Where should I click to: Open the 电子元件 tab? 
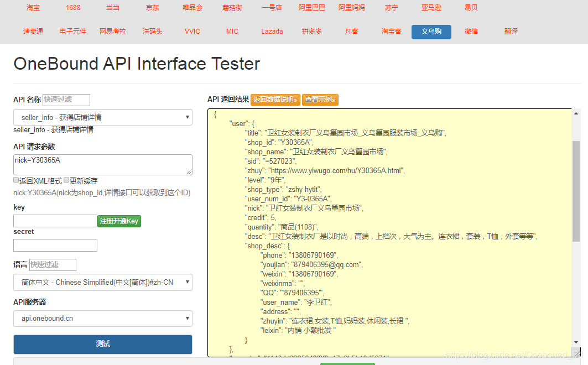[x=73, y=32]
